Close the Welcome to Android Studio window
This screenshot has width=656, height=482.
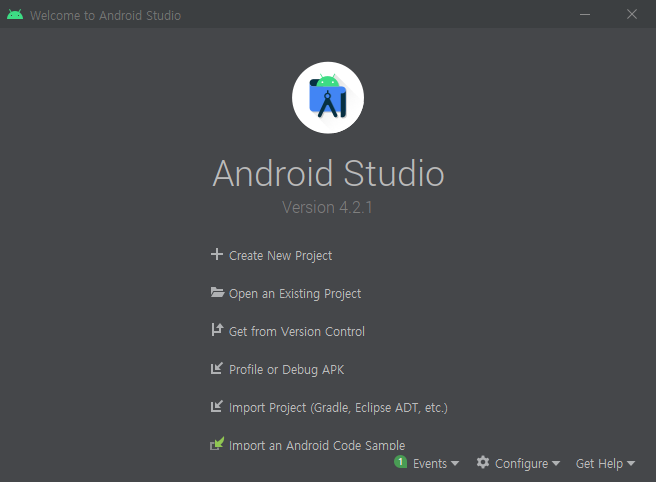pos(632,14)
